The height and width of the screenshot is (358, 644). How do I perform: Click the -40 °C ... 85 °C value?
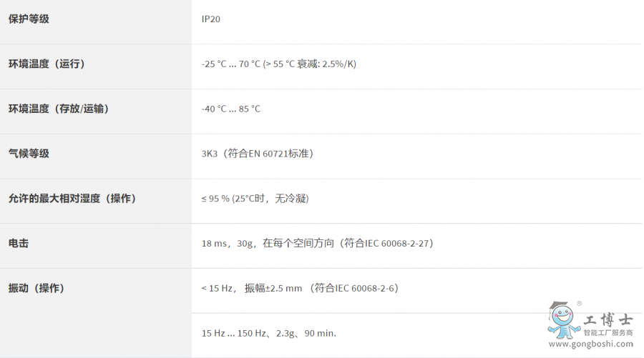pyautogui.click(x=230, y=109)
